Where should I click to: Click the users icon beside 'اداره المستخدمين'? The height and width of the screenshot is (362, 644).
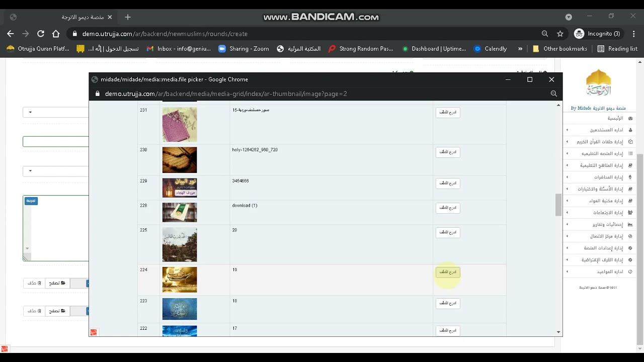[630, 130]
